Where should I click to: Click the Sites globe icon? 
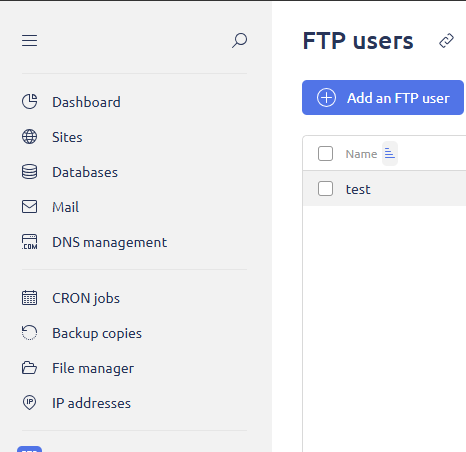(29, 137)
